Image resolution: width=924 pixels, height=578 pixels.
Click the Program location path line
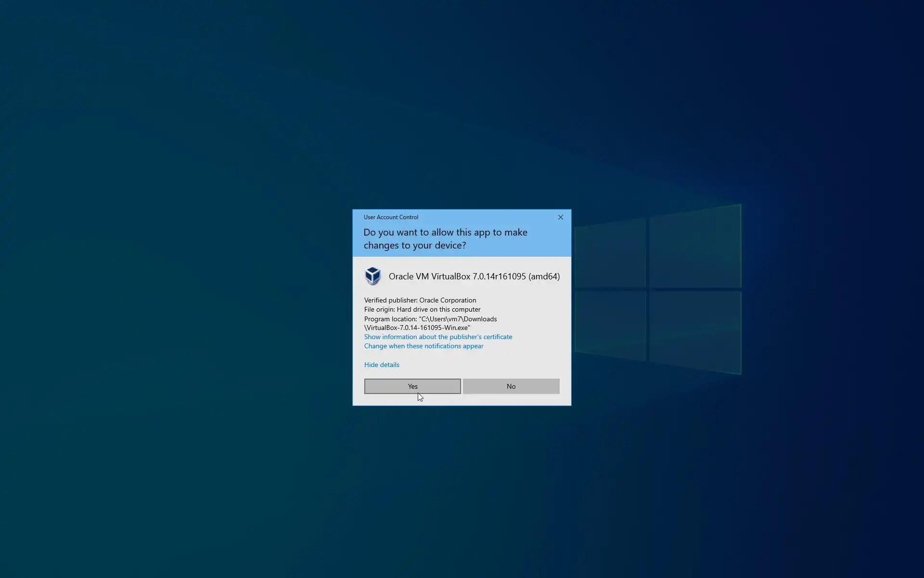pyautogui.click(x=430, y=319)
